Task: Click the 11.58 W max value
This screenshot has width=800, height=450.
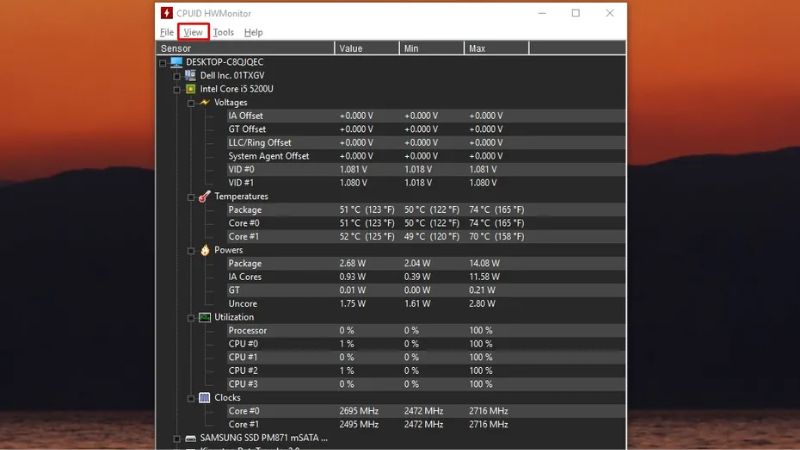Action: 484,277
